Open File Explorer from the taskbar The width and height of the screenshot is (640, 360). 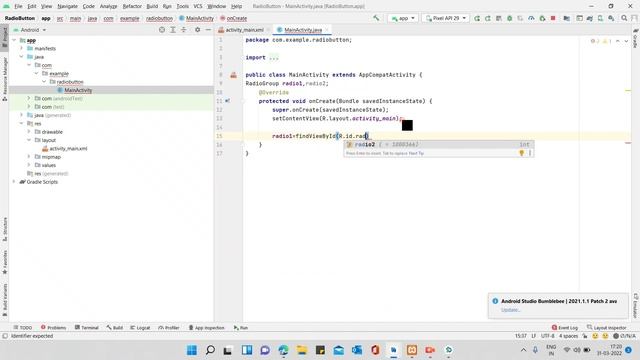302,350
